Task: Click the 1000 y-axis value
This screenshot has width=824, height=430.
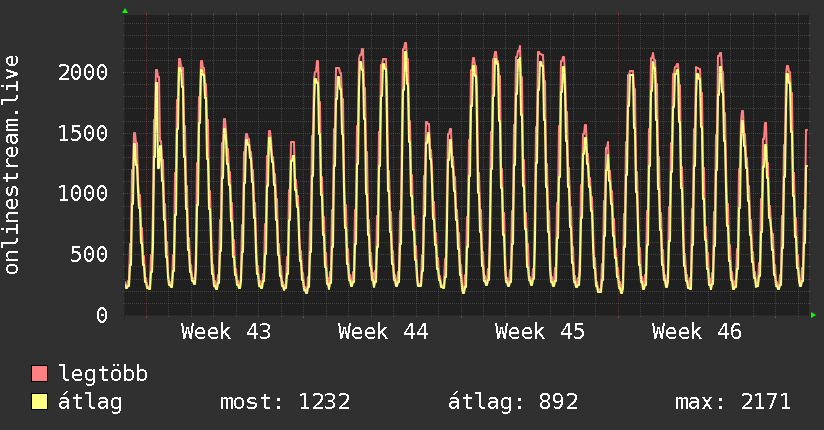Action: tap(83, 193)
